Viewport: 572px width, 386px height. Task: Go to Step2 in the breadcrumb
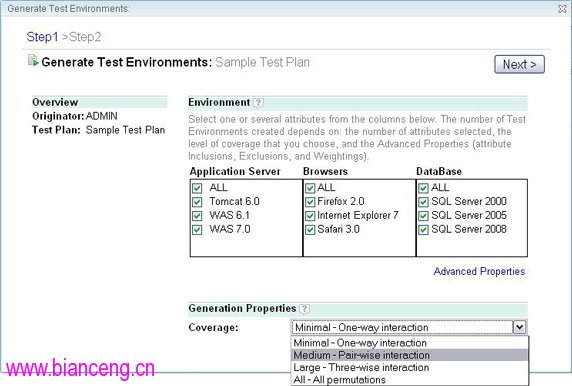pos(85,37)
